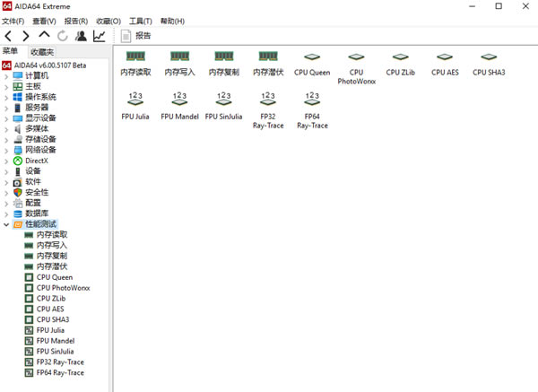
Task: Click the line chart icon in toolbar
Action: 100,36
